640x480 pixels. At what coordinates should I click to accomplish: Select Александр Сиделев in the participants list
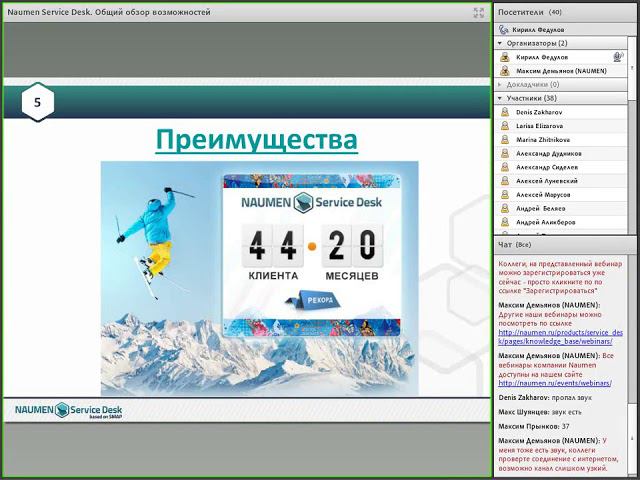(547, 167)
